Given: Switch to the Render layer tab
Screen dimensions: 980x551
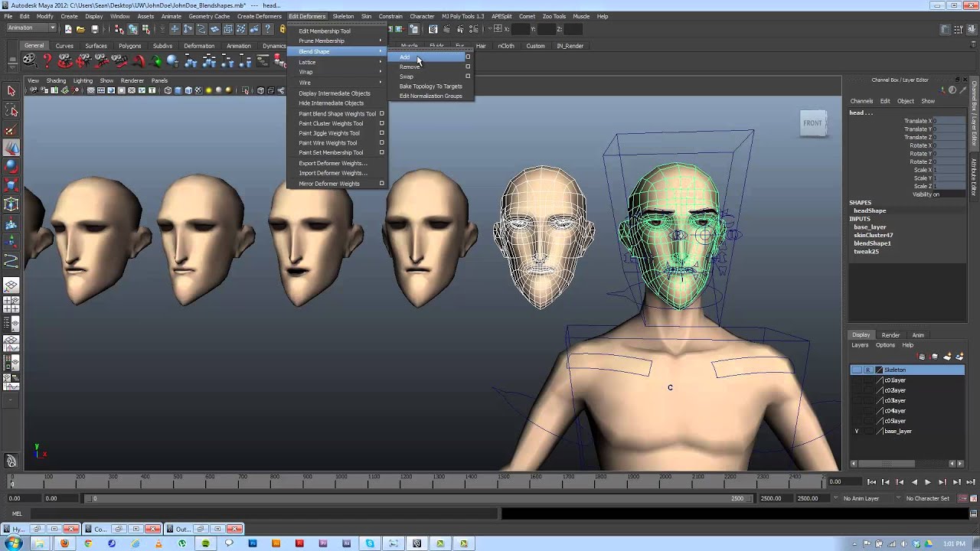Looking at the screenshot, I should (890, 335).
